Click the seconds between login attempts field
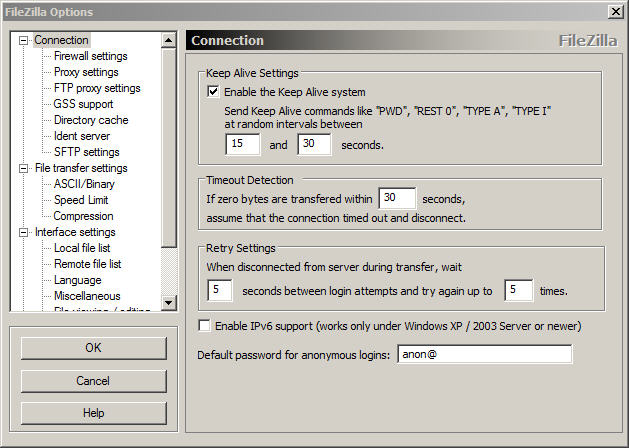629x448 pixels. pyautogui.click(x=219, y=290)
